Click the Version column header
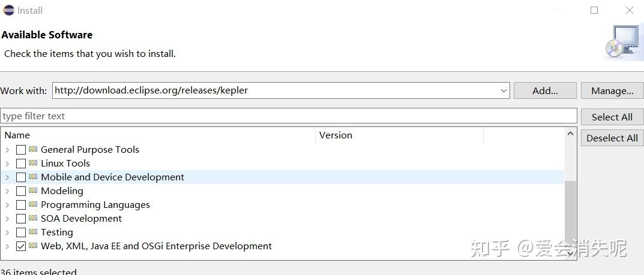 click(x=399, y=135)
